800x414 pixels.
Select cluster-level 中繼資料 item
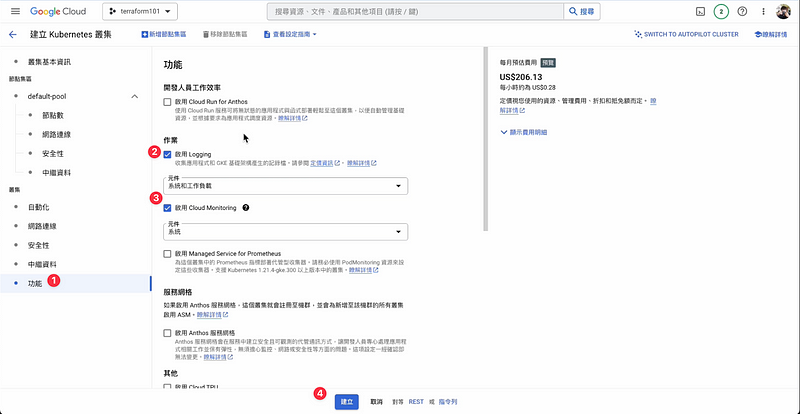coord(42,264)
